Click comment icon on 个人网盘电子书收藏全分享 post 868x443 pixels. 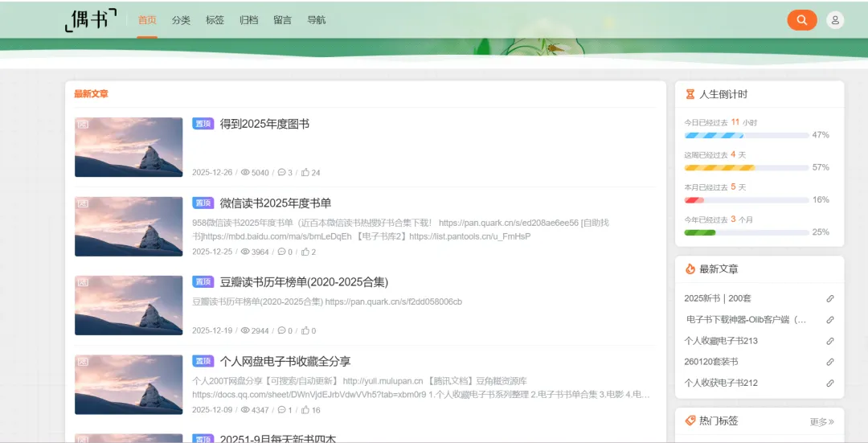[281, 410]
